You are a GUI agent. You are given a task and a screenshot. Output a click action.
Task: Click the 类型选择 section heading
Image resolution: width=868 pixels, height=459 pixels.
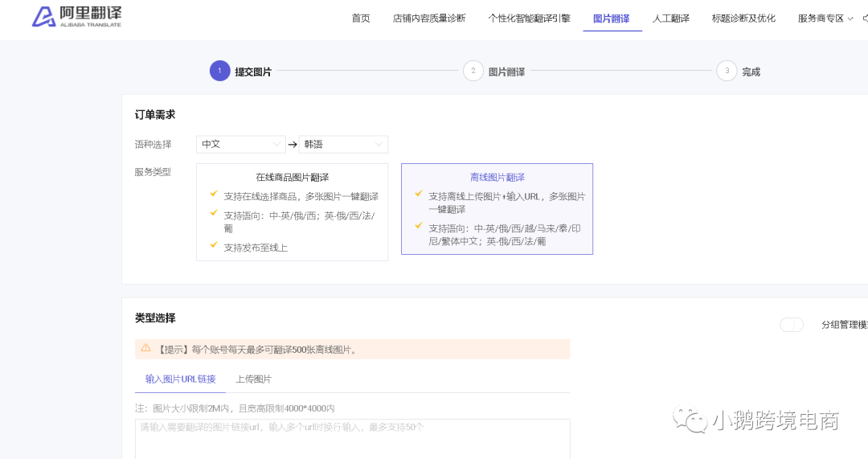tap(155, 318)
